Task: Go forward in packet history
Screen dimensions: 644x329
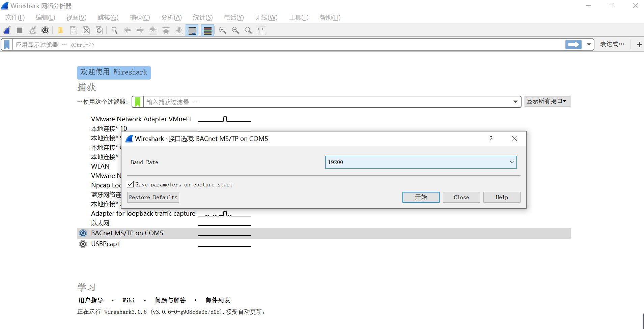Action: [140, 30]
